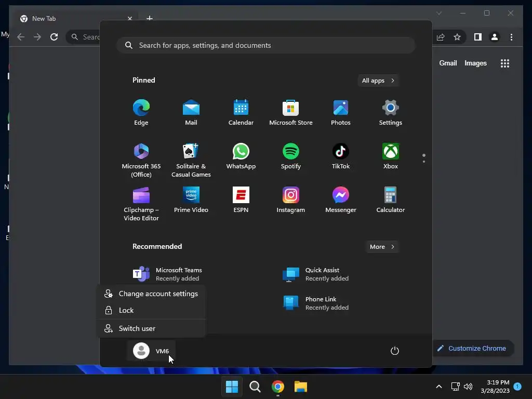532x399 pixels.
Task: Launch Instagram
Action: pyautogui.click(x=291, y=200)
